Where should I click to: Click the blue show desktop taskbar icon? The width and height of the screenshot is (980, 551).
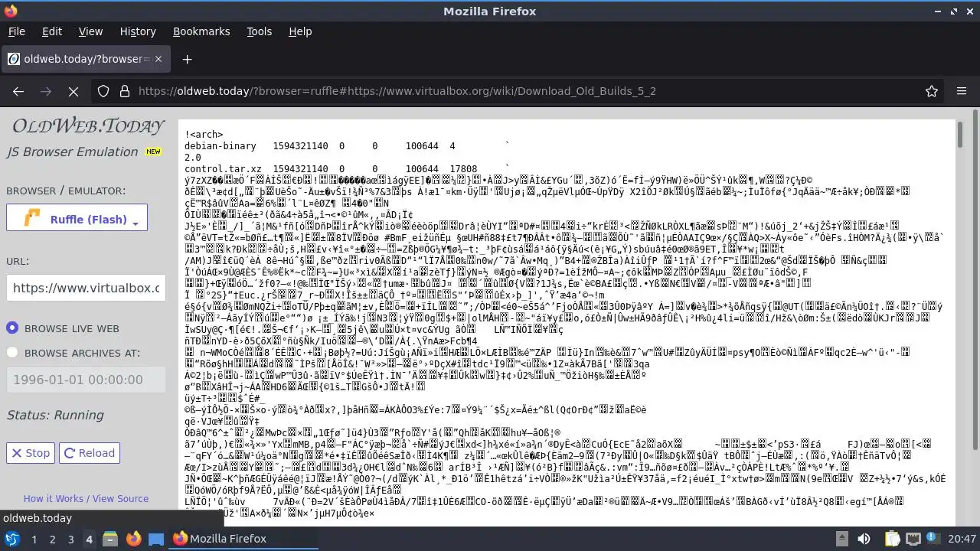tap(156, 539)
